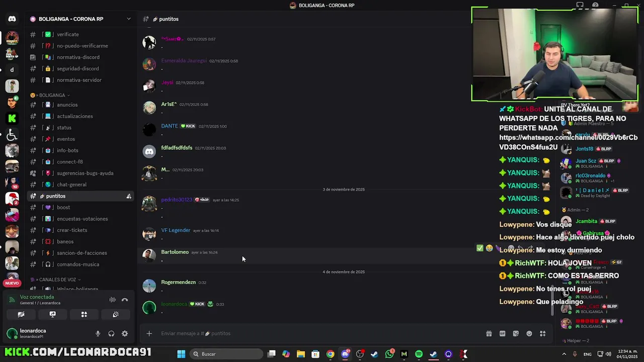Jump to new mentions with NUEVO button
Viewport: 644px width, 362px height.
point(12,283)
